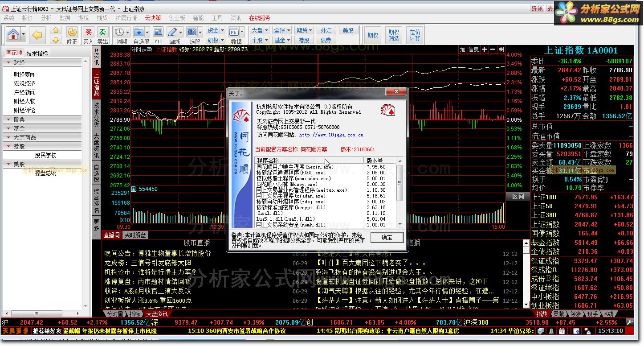Open dropdown arrow beside home icon

tap(23, 34)
